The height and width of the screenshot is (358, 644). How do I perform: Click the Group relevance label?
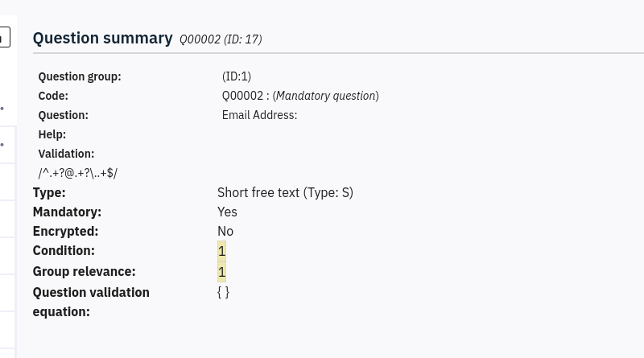click(x=84, y=271)
